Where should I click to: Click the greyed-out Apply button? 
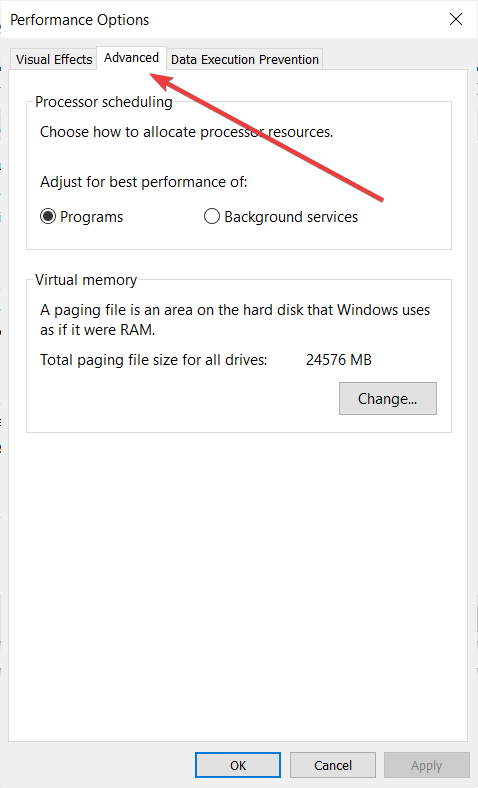426,765
